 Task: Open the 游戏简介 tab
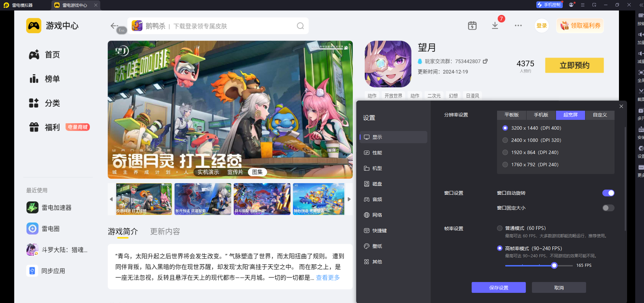coord(123,232)
